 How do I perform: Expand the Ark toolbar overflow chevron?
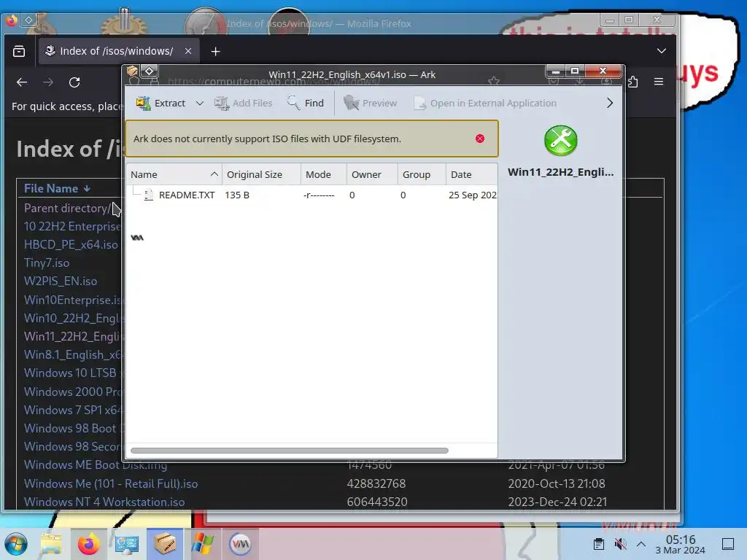tap(610, 103)
